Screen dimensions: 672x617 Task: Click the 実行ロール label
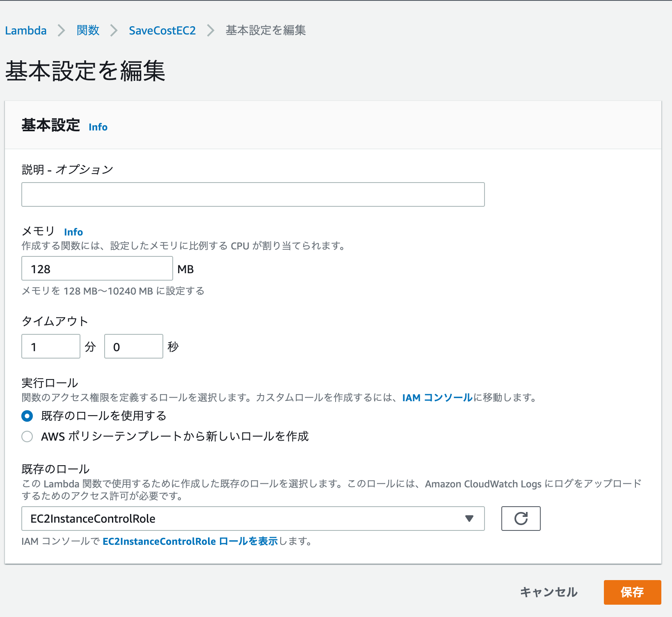pos(50,383)
